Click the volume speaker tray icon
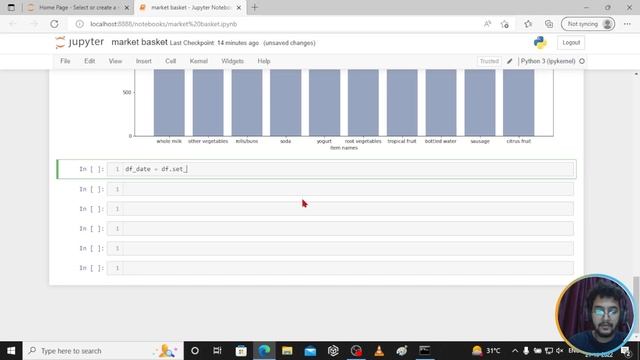Screen dimensions: 640x360 click(x=560, y=351)
